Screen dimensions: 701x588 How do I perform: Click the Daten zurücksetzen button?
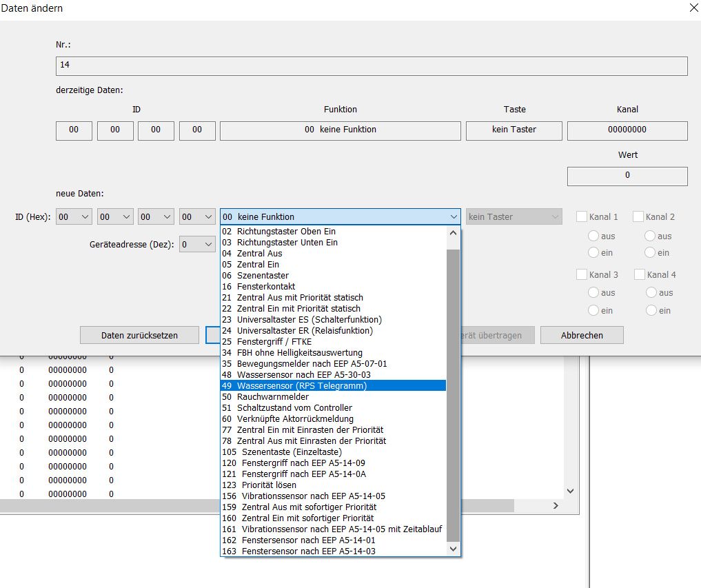click(x=139, y=336)
